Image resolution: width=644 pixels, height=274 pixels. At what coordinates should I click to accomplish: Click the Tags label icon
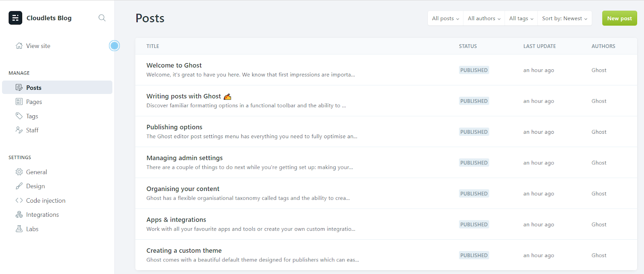pos(19,116)
